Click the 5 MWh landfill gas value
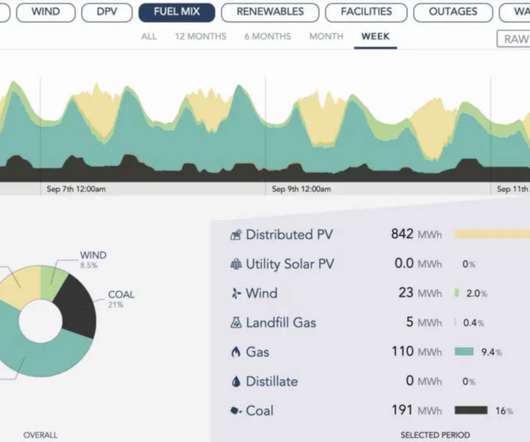 click(x=424, y=322)
